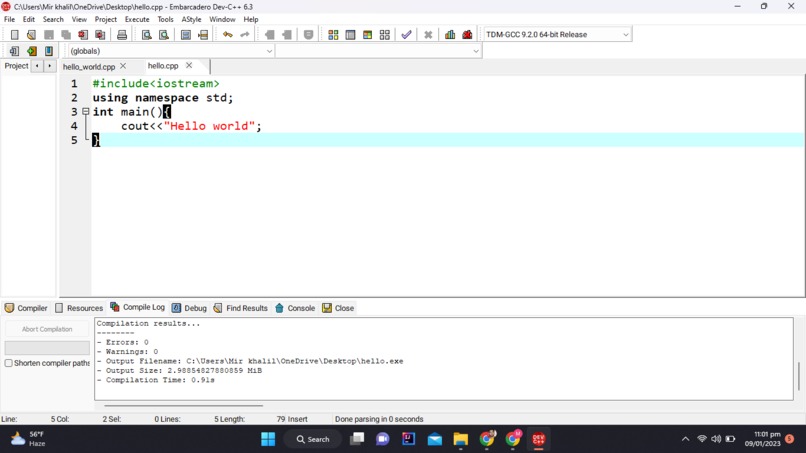Open the Resources bottom tab

(x=79, y=308)
